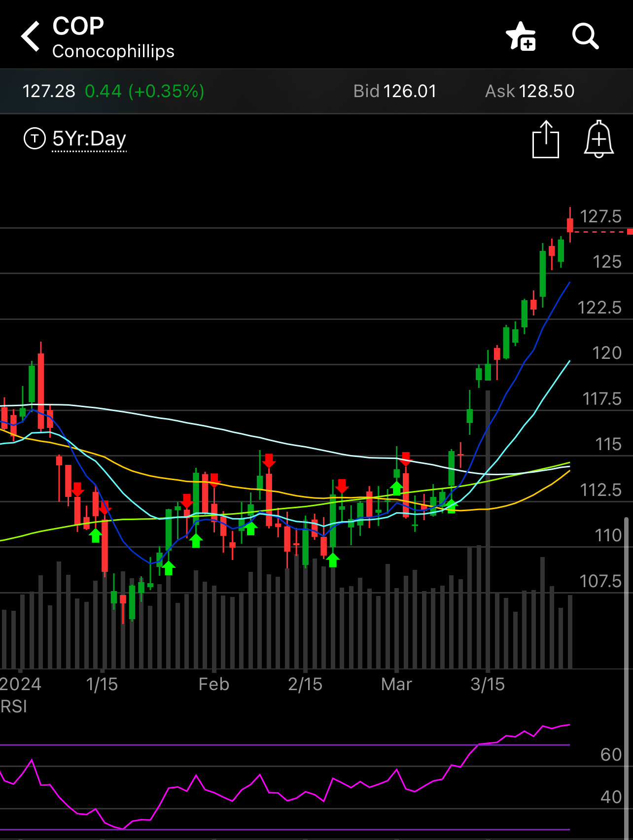
Task: Tap the 112.5 price axis label
Action: (600, 490)
